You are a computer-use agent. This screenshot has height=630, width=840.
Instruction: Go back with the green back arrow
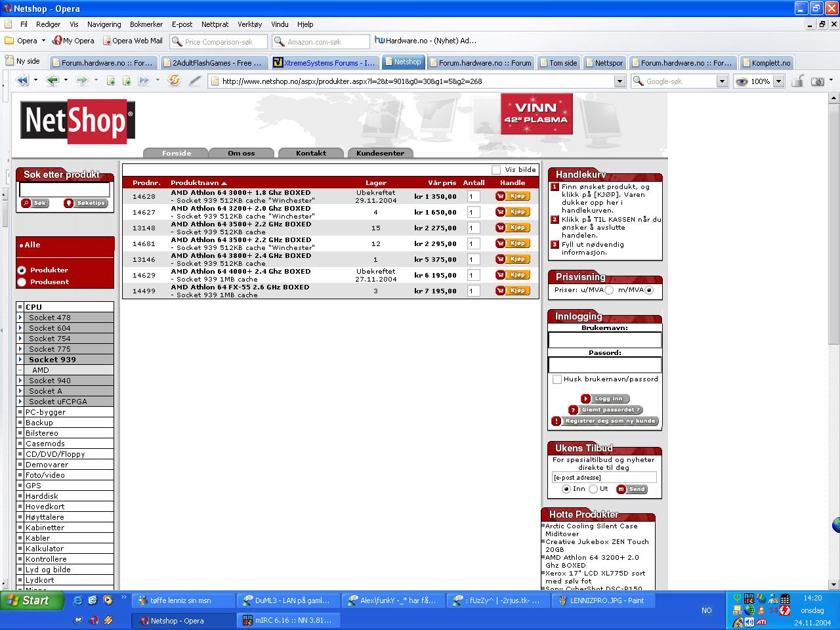[52, 81]
